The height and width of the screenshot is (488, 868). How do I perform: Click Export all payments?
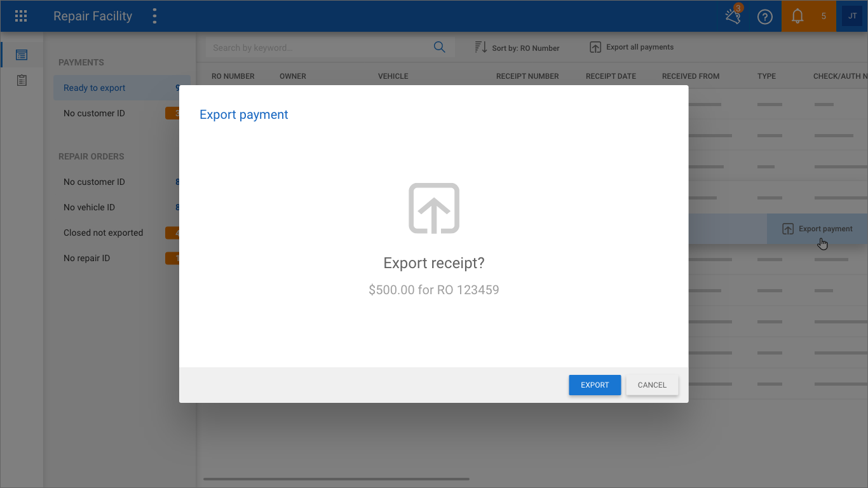pyautogui.click(x=632, y=47)
